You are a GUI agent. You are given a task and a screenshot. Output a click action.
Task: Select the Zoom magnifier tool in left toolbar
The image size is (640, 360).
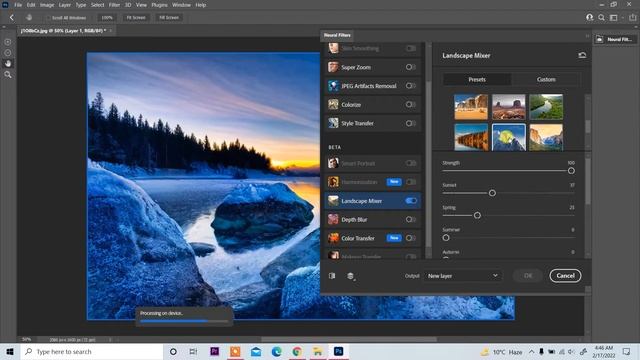tap(8, 75)
